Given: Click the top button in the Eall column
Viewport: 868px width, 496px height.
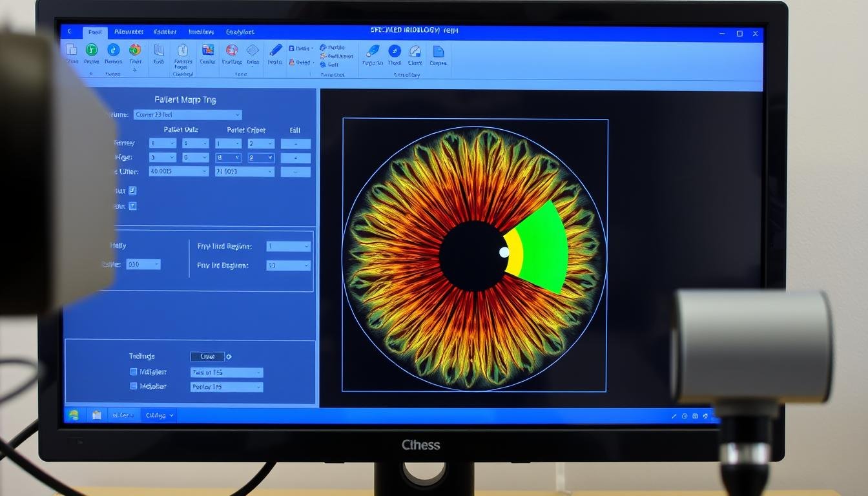Looking at the screenshot, I should click(x=295, y=144).
